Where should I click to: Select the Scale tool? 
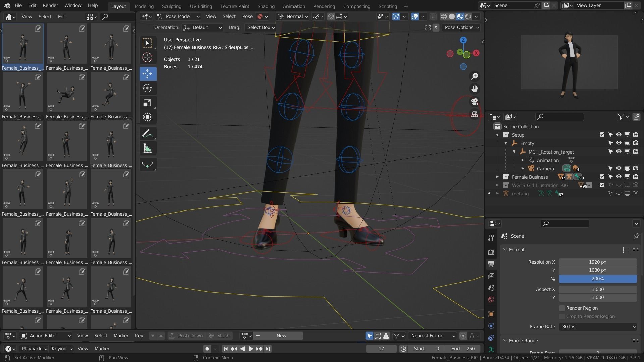(x=147, y=103)
